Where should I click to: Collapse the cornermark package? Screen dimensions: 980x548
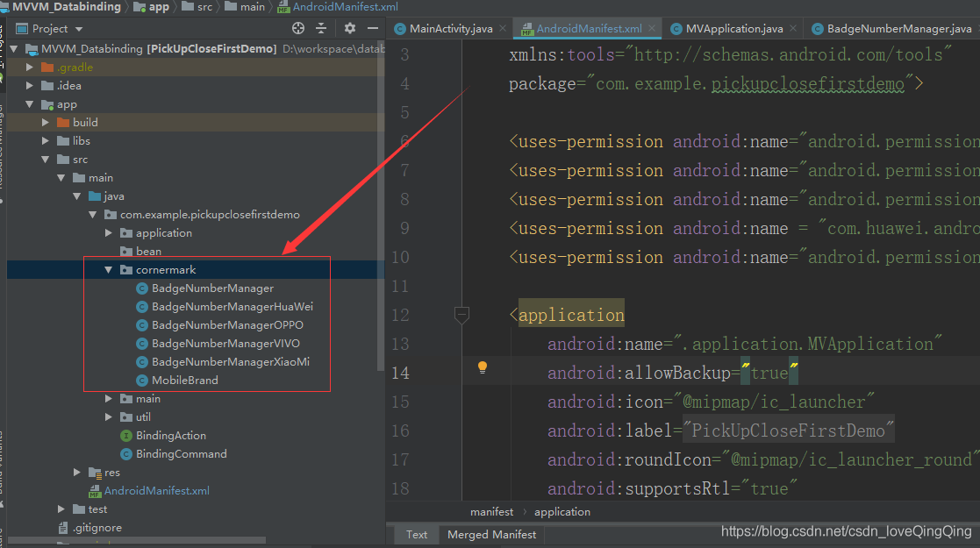(x=108, y=270)
